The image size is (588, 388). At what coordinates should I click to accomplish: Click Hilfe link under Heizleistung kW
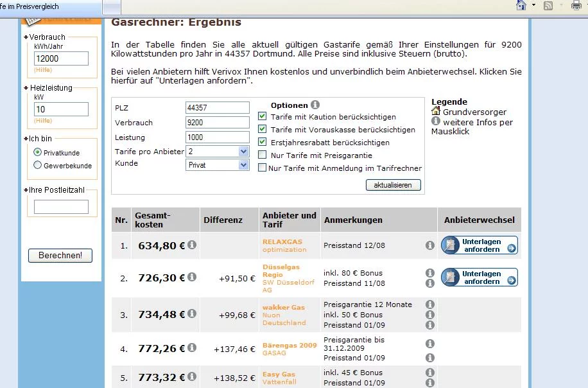point(43,121)
